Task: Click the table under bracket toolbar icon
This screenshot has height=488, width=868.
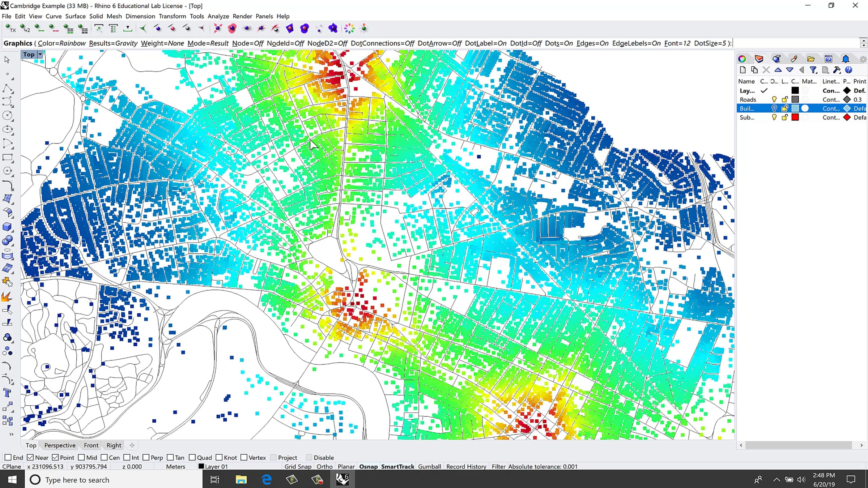Action: [x=113, y=29]
